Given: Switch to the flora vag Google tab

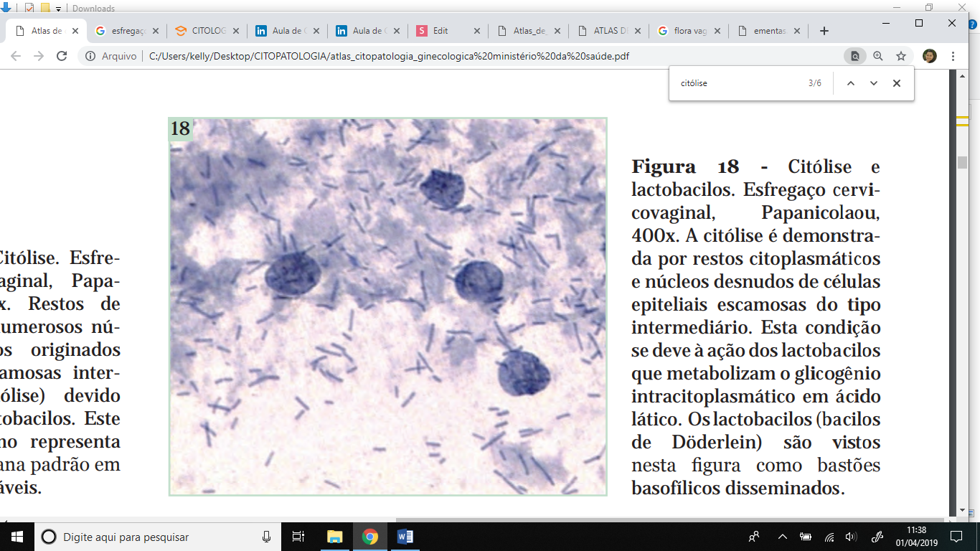Looking at the screenshot, I should 689,31.
